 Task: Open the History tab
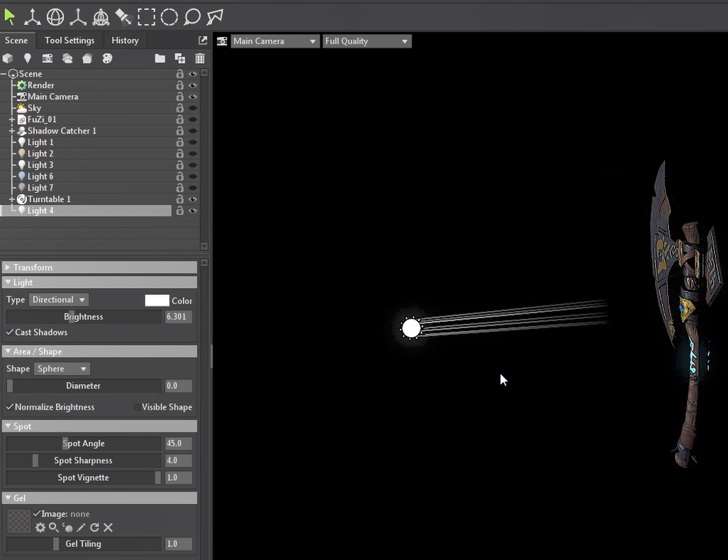pos(125,41)
